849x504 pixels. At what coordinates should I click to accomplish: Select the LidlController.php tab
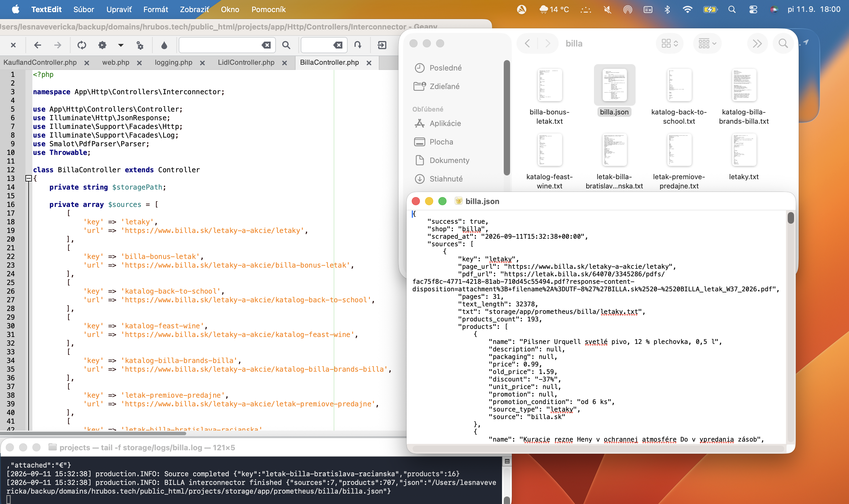(246, 62)
